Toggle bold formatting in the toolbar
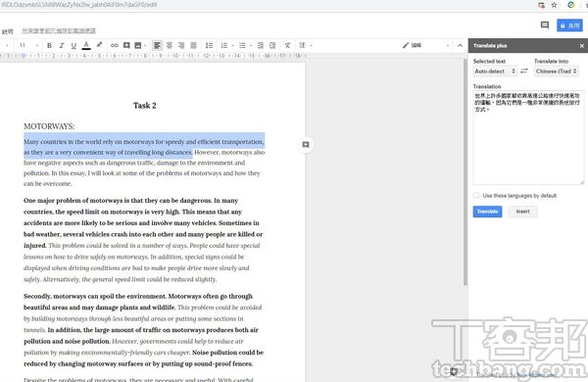The height and width of the screenshot is (382, 588). point(49,45)
